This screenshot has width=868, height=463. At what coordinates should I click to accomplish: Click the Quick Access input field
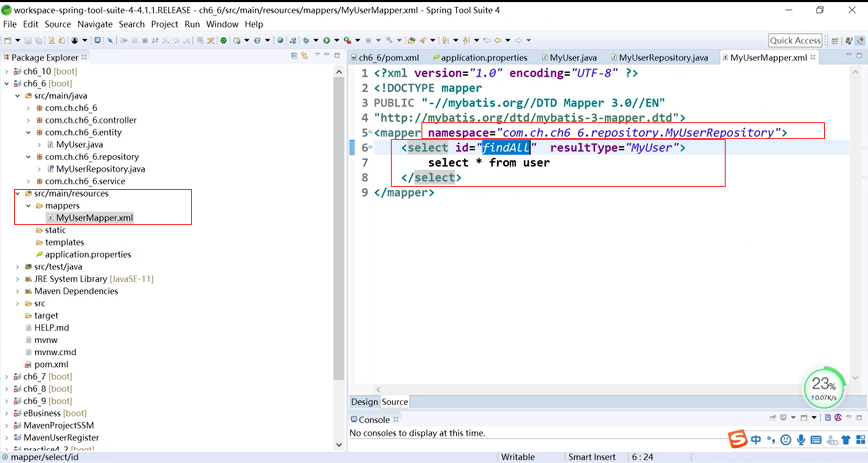click(x=795, y=41)
